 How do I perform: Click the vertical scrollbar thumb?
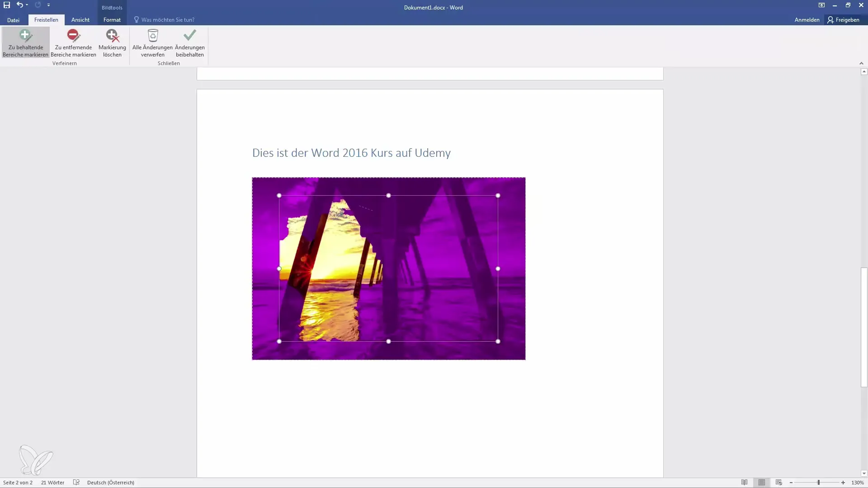coord(864,328)
